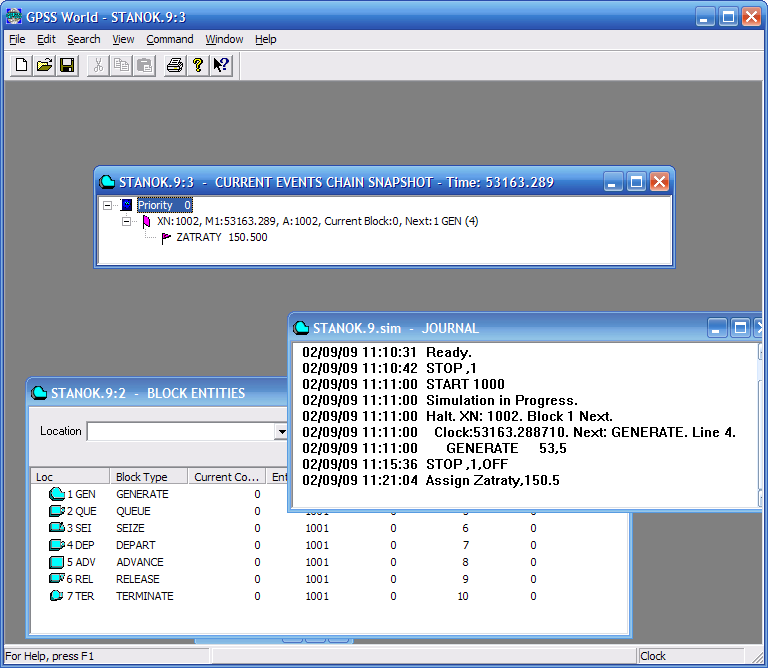Screen dimensions: 768x668
Task: Open the Search menu
Action: [x=84, y=39]
